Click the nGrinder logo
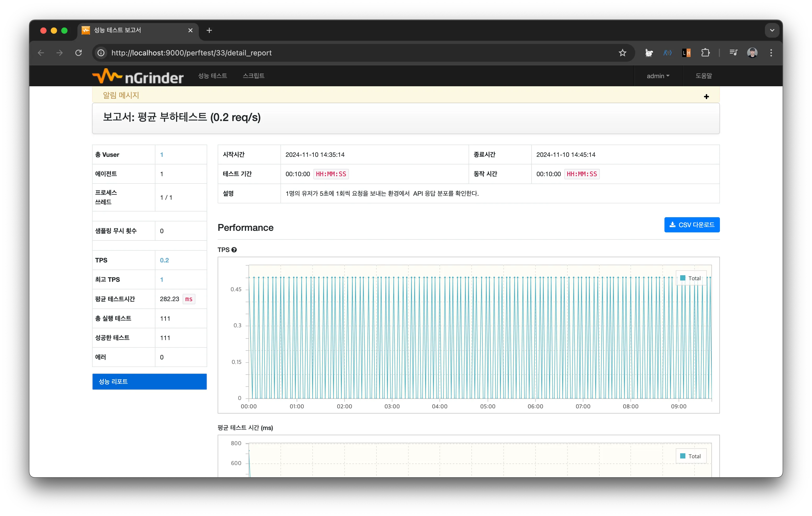812x516 pixels. pos(138,76)
